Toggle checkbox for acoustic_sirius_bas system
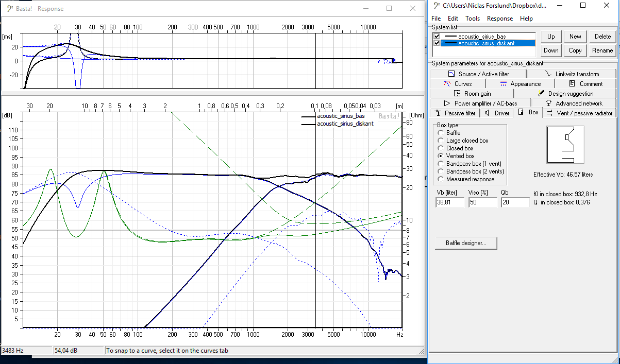This screenshot has height=364, width=620. (x=437, y=36)
